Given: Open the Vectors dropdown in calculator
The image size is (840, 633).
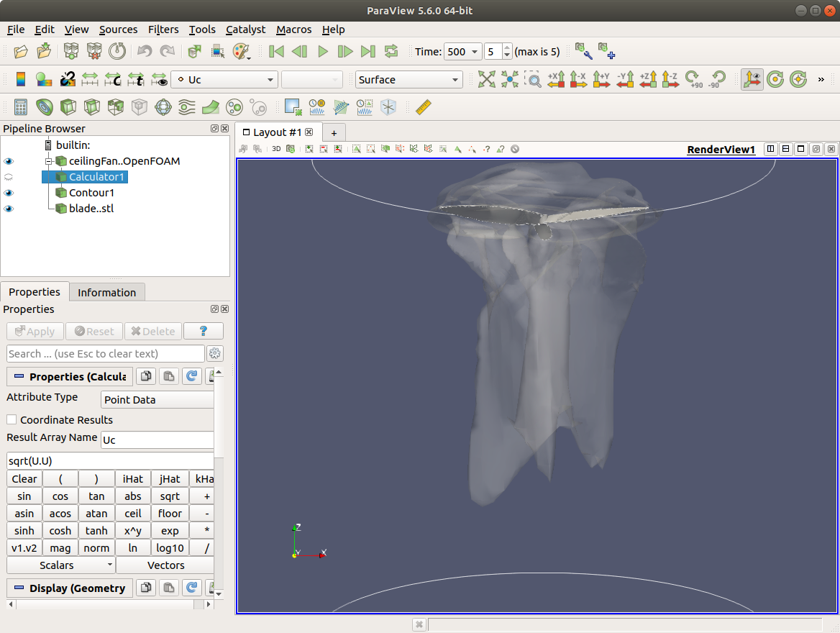Looking at the screenshot, I should [165, 565].
